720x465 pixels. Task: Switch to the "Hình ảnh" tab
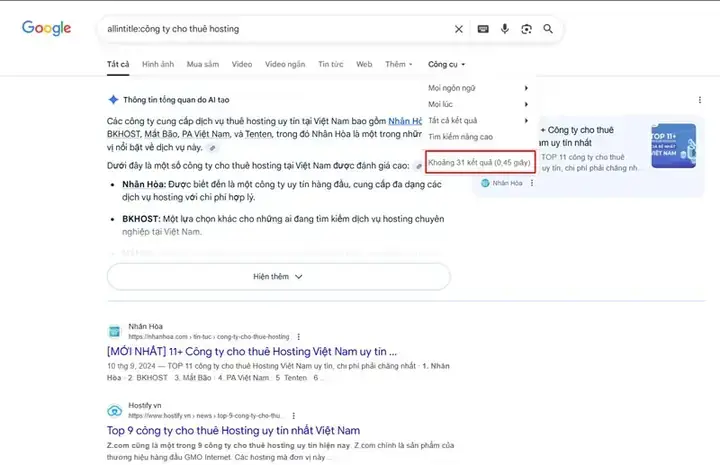(157, 64)
